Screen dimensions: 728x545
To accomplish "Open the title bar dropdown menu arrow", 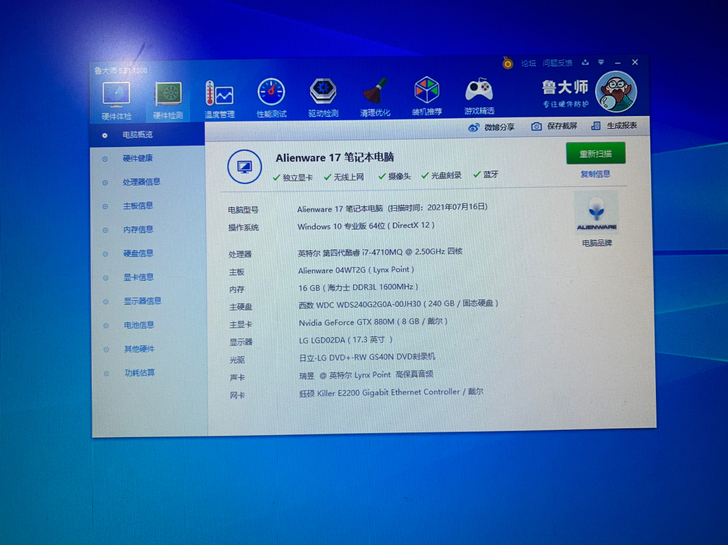I will point(601,62).
